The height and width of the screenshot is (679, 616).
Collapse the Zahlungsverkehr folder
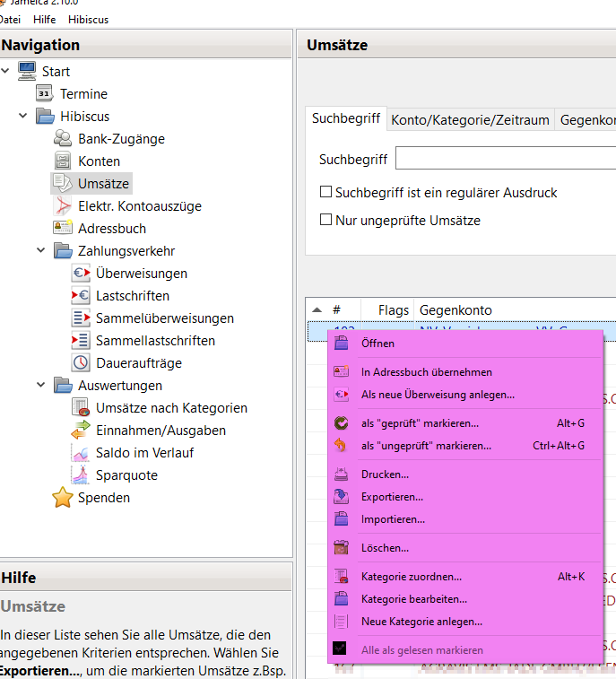tap(41, 251)
